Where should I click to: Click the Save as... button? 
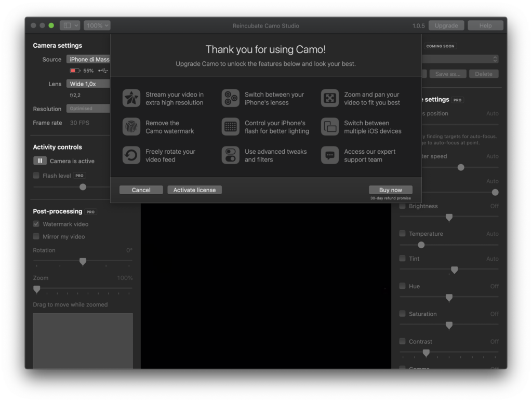[x=448, y=74]
